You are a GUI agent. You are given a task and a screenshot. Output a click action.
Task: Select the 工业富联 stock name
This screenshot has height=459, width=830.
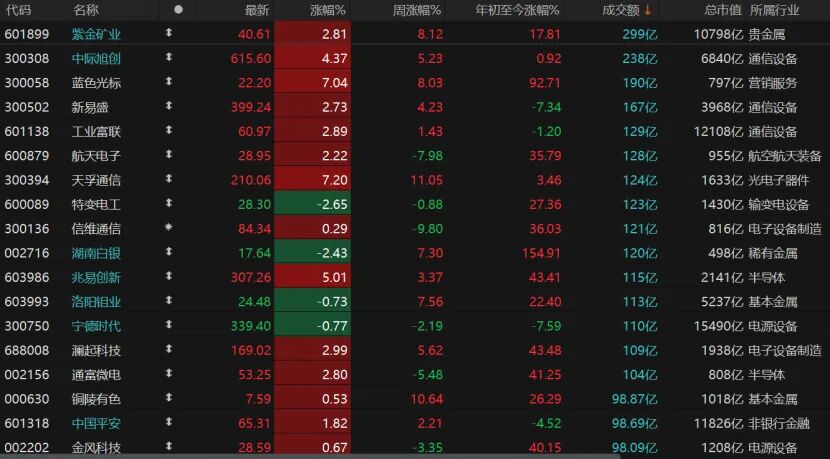96,132
